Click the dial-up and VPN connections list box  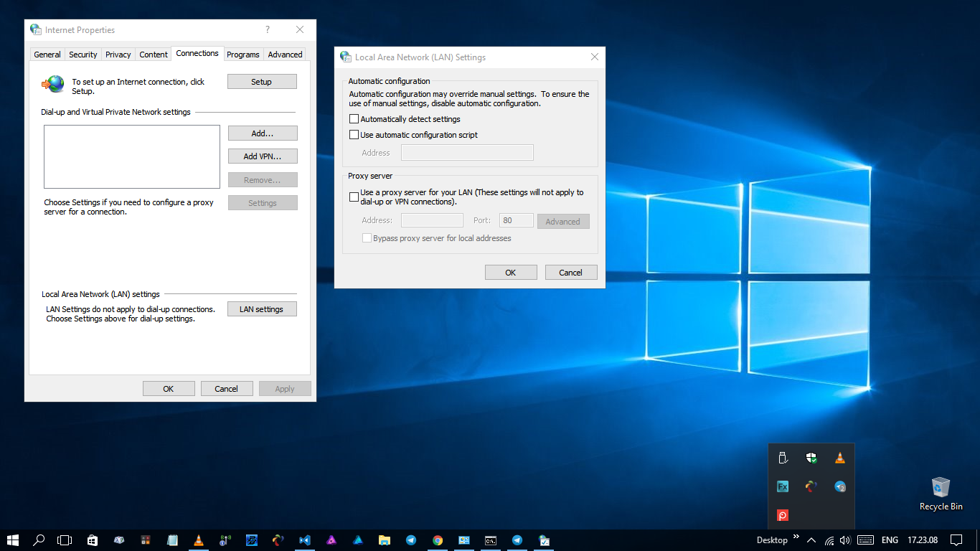pyautogui.click(x=132, y=157)
